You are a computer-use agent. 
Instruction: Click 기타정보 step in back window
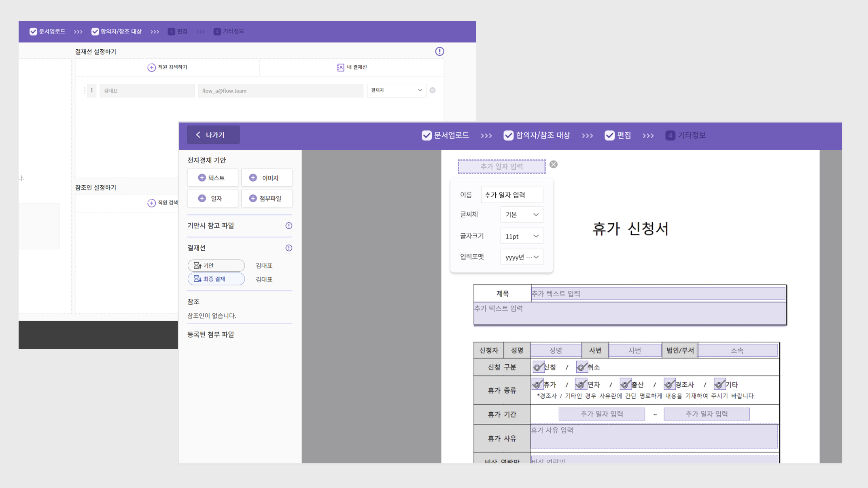tap(229, 32)
